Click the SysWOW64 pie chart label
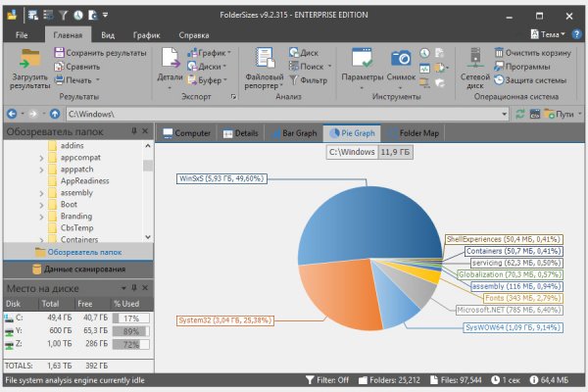The image size is (588, 392). tap(513, 327)
